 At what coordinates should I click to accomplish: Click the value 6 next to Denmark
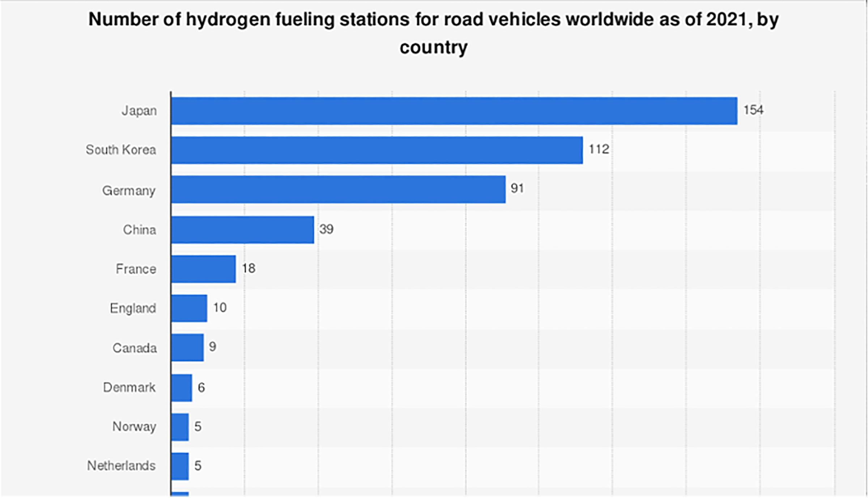tap(201, 388)
